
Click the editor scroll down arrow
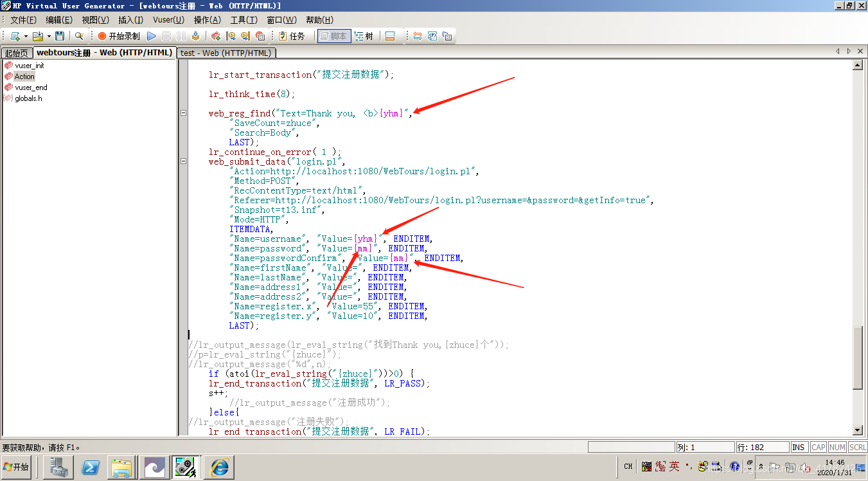pyautogui.click(x=857, y=430)
